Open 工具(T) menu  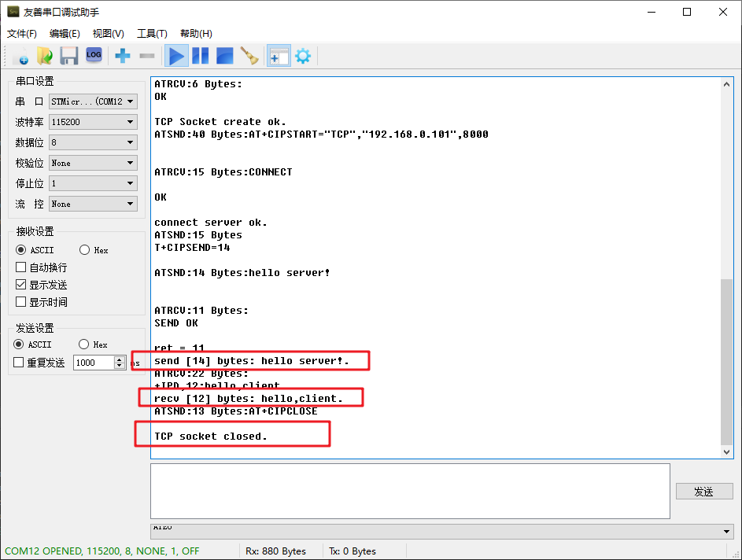tap(152, 34)
